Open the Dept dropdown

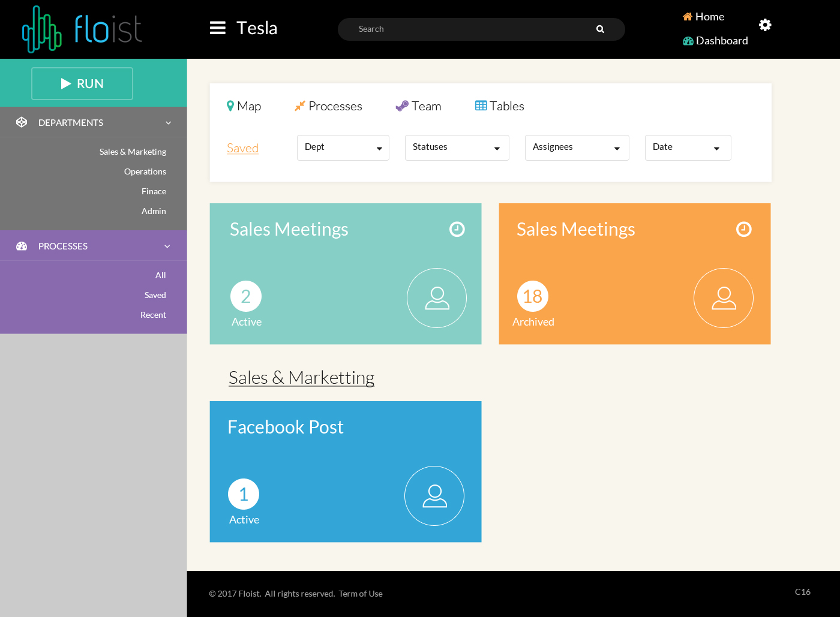pos(343,148)
